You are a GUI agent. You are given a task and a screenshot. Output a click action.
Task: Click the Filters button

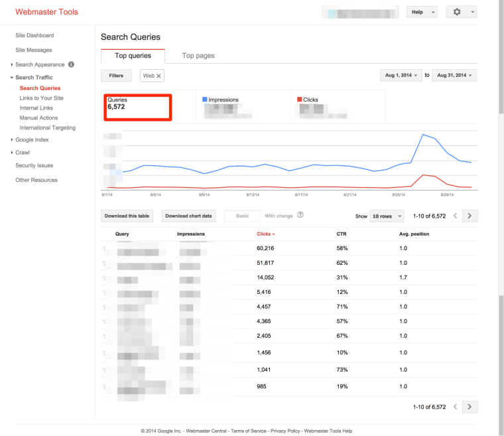tap(116, 76)
